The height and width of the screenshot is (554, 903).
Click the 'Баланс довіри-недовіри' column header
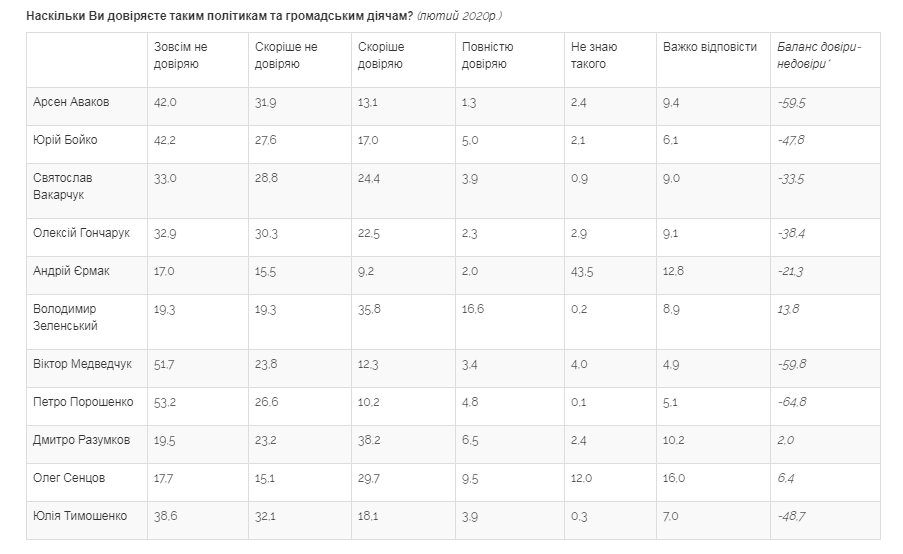click(x=819, y=55)
